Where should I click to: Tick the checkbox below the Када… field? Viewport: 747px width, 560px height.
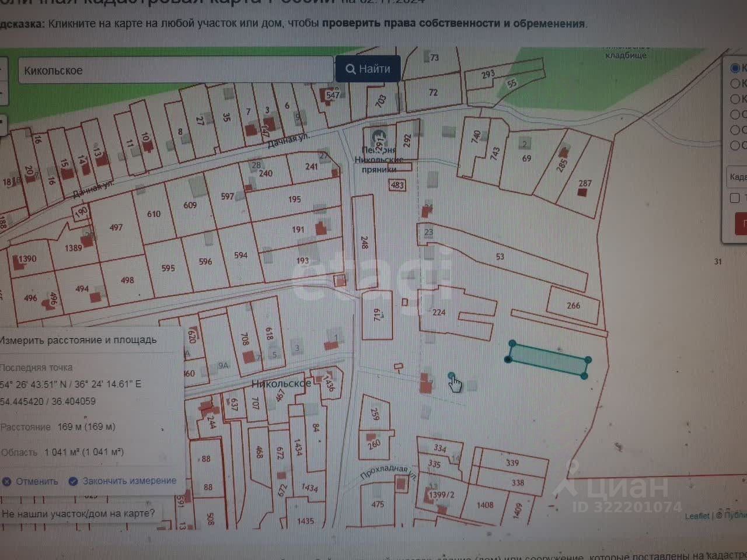(x=735, y=198)
